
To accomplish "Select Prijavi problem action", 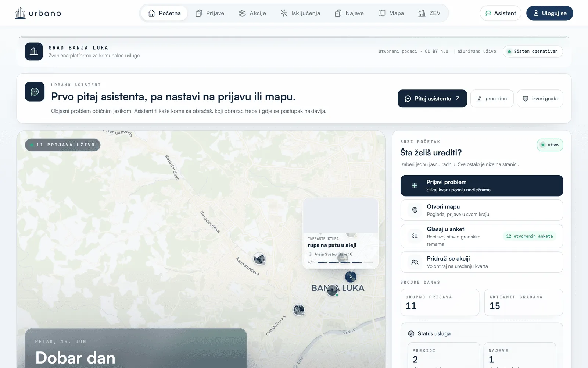I will click(x=482, y=185).
